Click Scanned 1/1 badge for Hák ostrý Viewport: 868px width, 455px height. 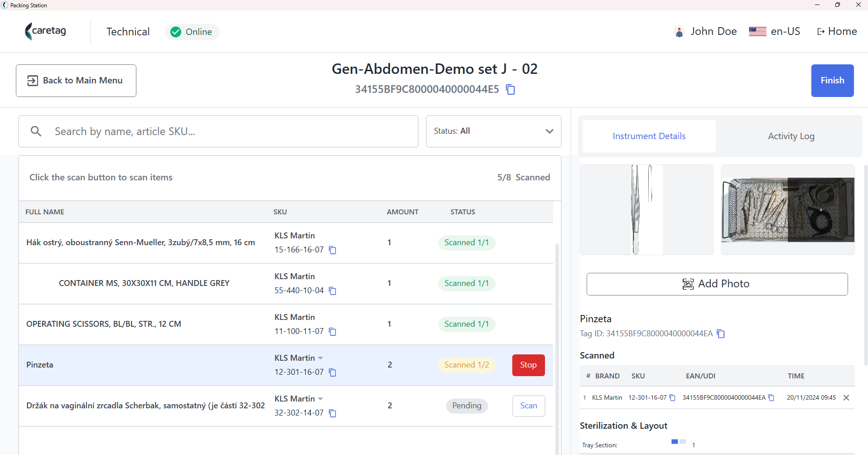click(467, 243)
